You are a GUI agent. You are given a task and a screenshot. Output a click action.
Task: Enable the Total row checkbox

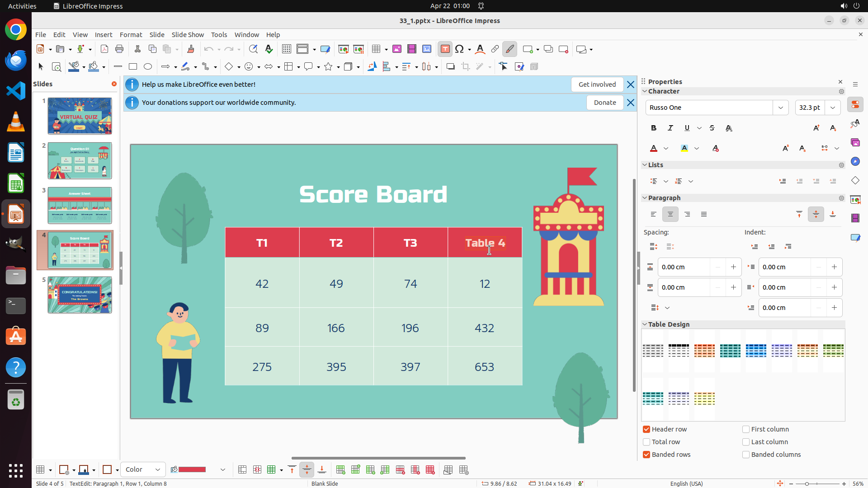click(x=646, y=442)
